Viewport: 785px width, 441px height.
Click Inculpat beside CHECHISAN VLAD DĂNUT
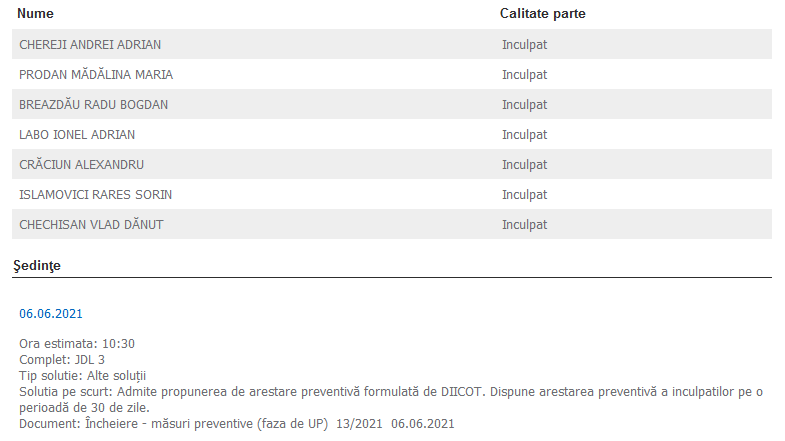click(525, 225)
